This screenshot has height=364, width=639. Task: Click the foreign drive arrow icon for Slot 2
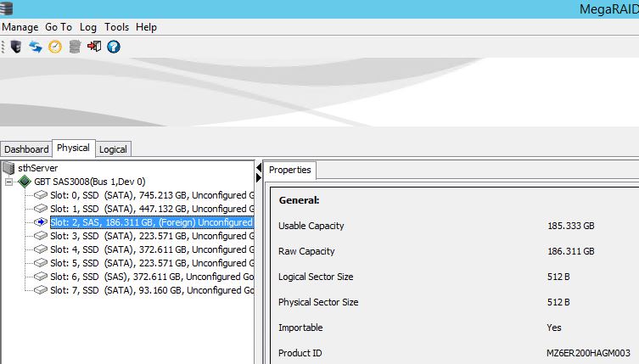pos(41,222)
